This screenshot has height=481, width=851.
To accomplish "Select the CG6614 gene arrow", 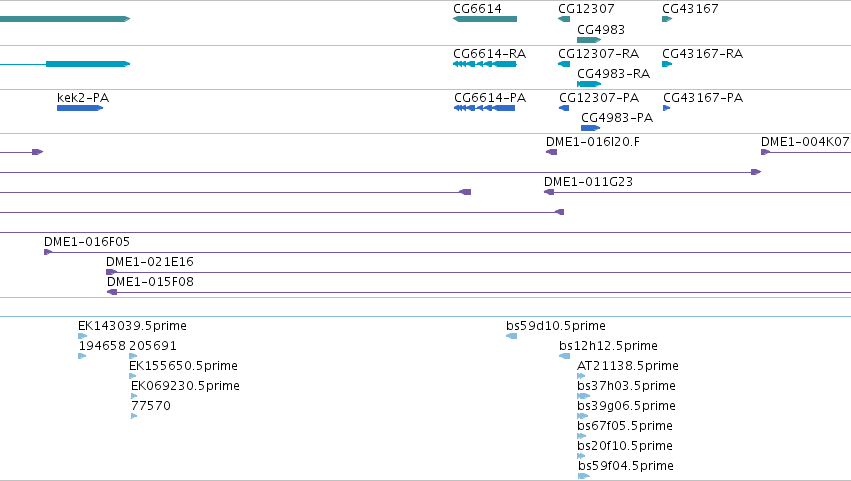I will [x=485, y=19].
